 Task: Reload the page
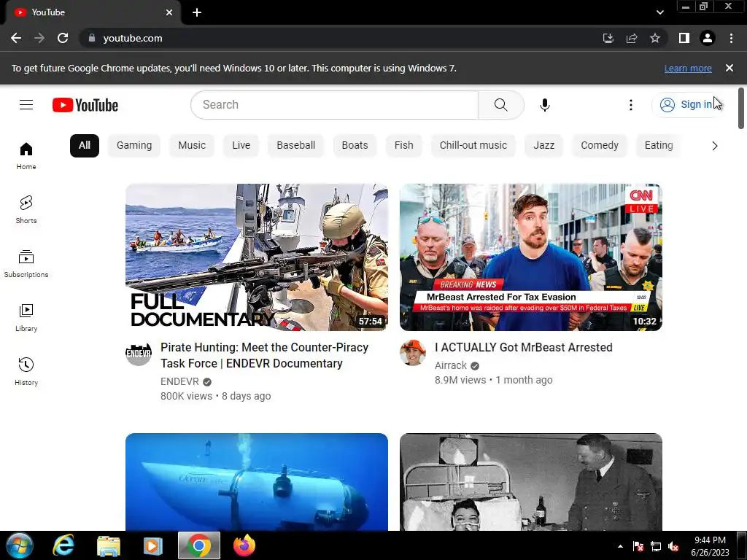(x=63, y=38)
